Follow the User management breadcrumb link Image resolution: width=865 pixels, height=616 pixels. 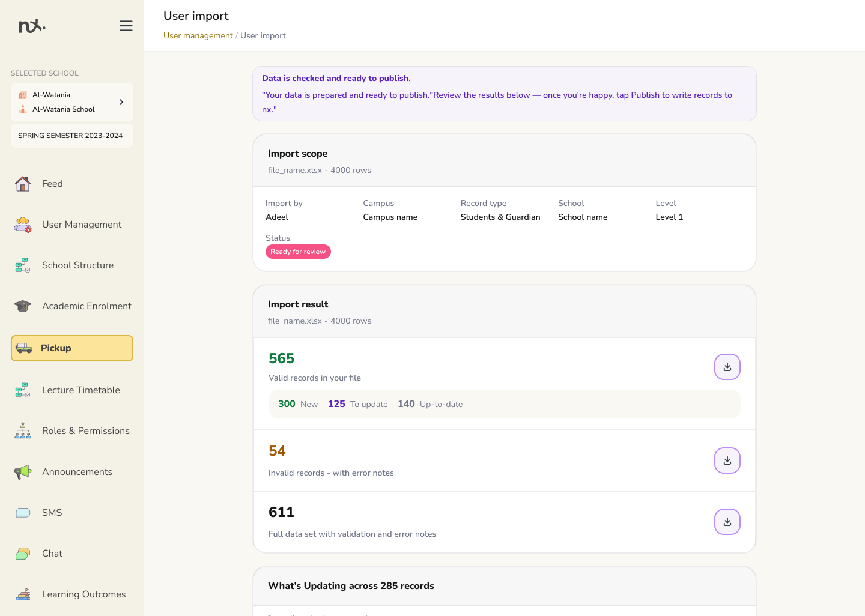(x=198, y=36)
